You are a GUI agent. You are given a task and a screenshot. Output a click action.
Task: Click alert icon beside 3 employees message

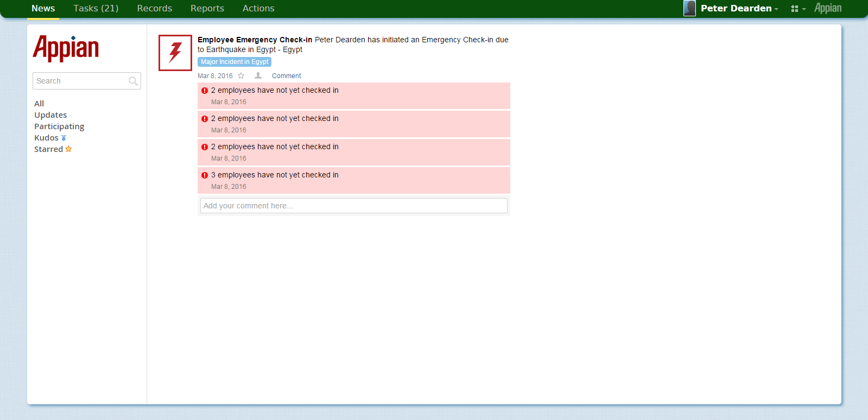[205, 175]
